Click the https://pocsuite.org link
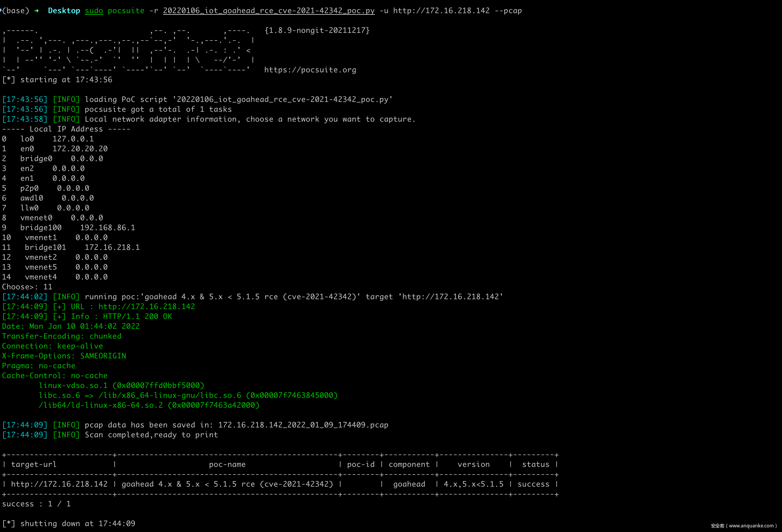 [x=310, y=70]
